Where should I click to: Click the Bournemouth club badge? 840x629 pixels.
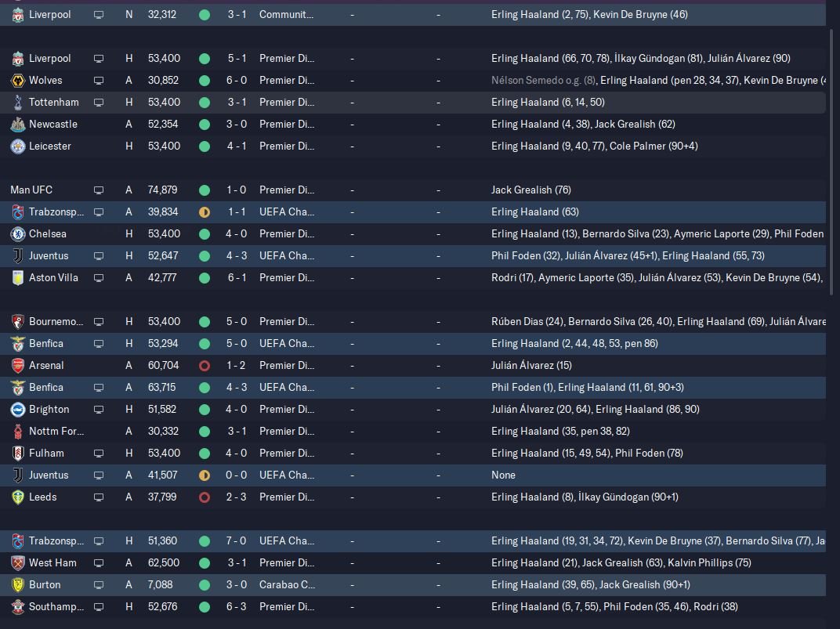(18, 322)
